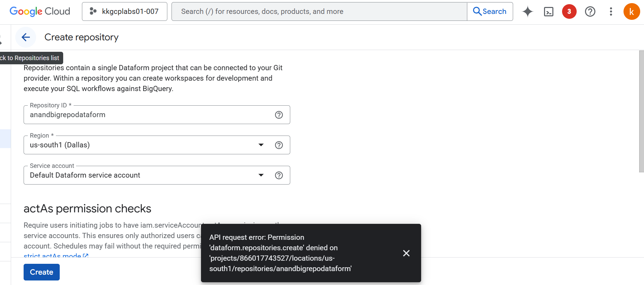The width and height of the screenshot is (644, 285).
Task: Dismiss the API request error notification
Action: click(x=406, y=253)
